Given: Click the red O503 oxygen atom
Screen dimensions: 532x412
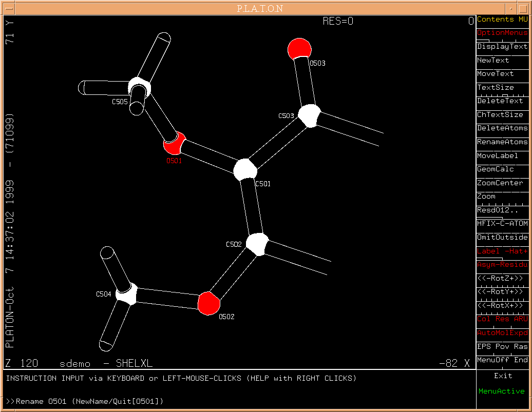Looking at the screenshot, I should (x=299, y=49).
